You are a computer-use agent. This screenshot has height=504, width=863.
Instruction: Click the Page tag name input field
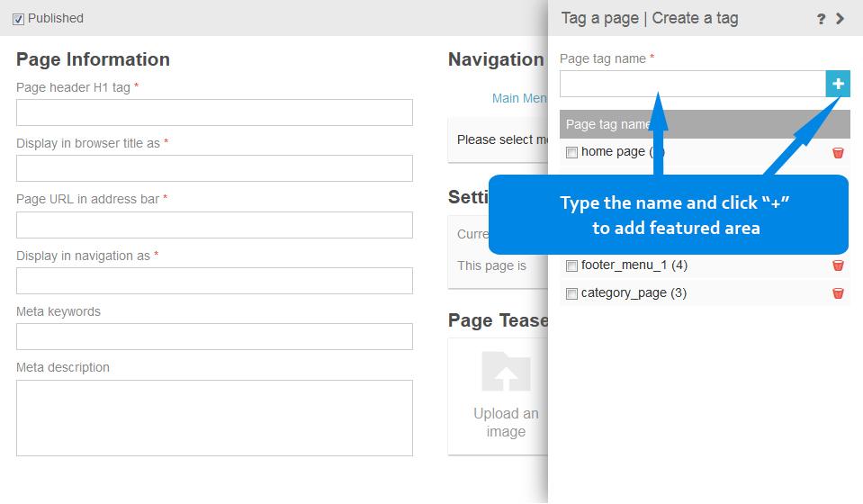(x=692, y=84)
